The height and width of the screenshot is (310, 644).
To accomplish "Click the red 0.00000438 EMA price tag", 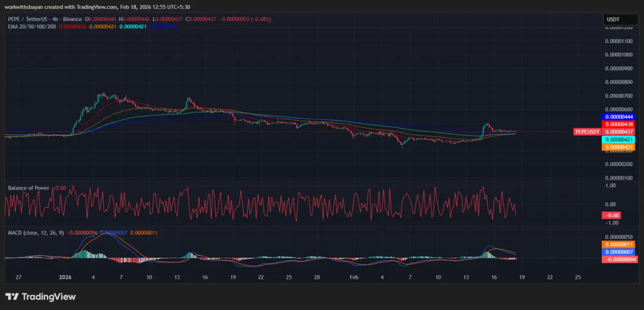I will click(x=619, y=124).
